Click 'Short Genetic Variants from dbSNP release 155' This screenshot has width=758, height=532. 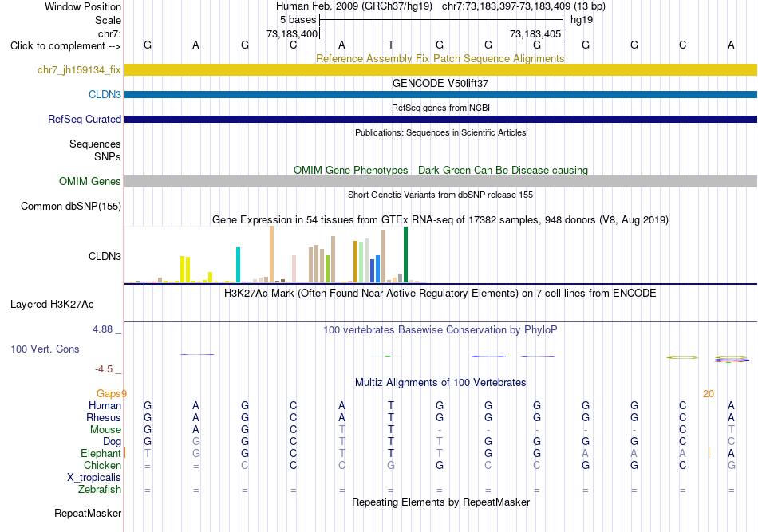[440, 195]
